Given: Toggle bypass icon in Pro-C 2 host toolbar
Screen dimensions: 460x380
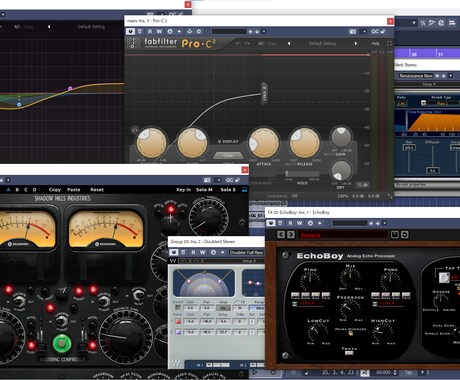Looking at the screenshot, I should (140, 31).
